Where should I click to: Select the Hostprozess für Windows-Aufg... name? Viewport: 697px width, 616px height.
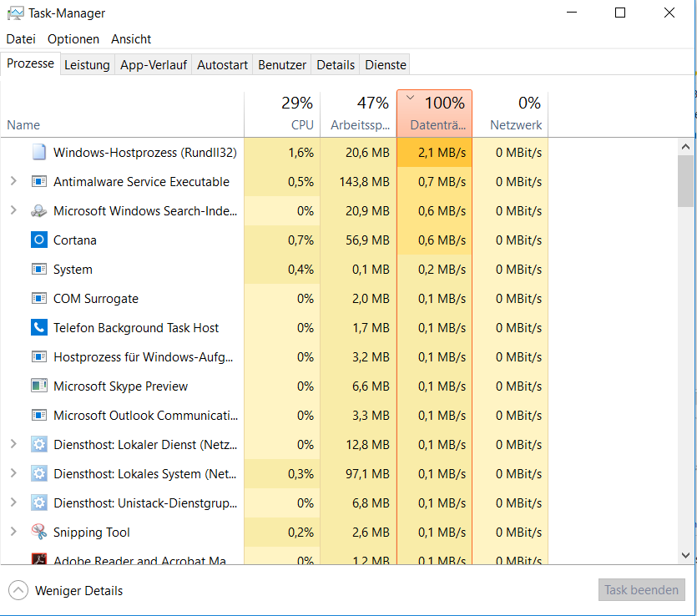[143, 357]
